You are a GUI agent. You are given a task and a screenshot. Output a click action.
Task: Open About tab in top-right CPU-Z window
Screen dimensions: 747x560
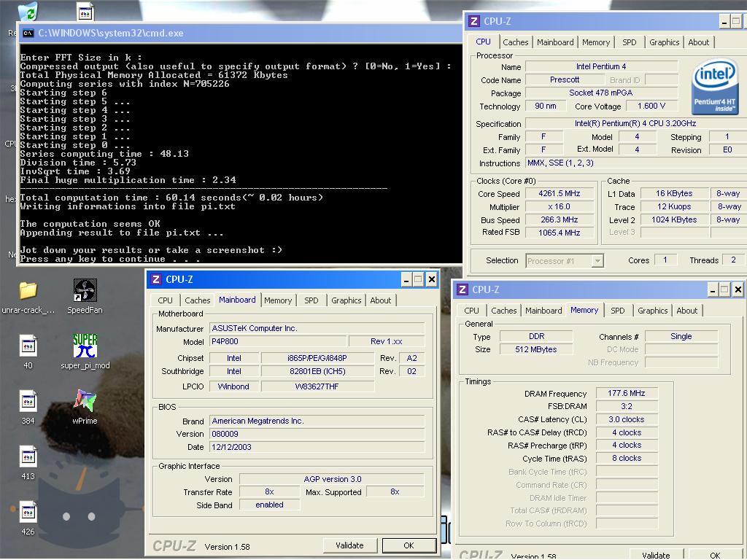point(698,42)
